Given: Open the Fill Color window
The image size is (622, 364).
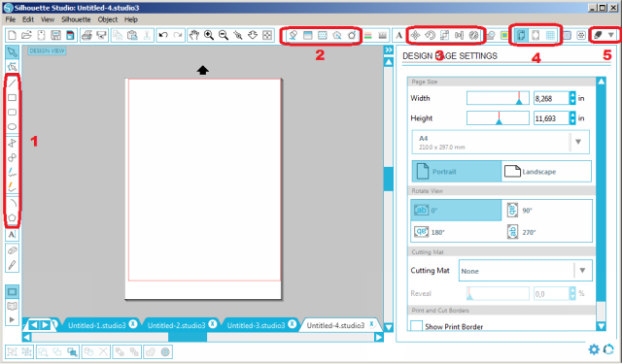Looking at the screenshot, I should click(294, 35).
